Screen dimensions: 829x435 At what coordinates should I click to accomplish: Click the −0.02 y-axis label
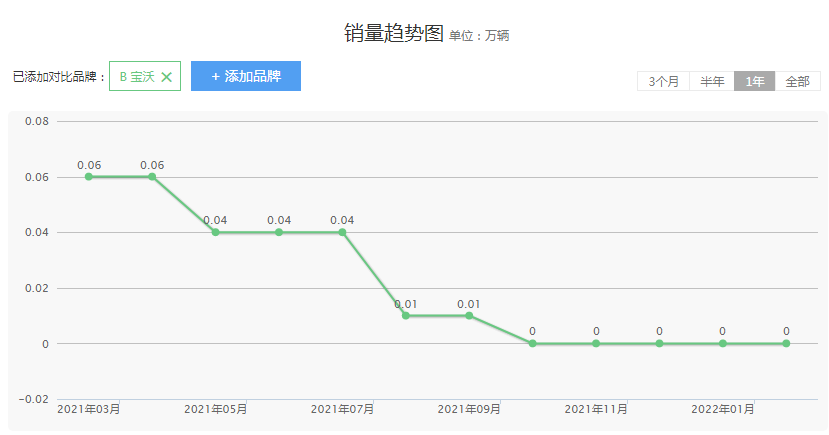[x=34, y=400]
